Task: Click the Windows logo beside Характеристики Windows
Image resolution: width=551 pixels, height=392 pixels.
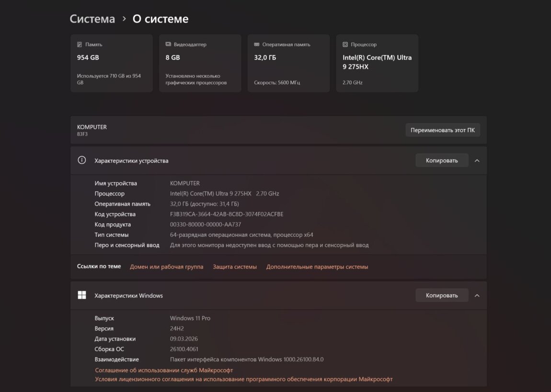Action: click(x=82, y=295)
